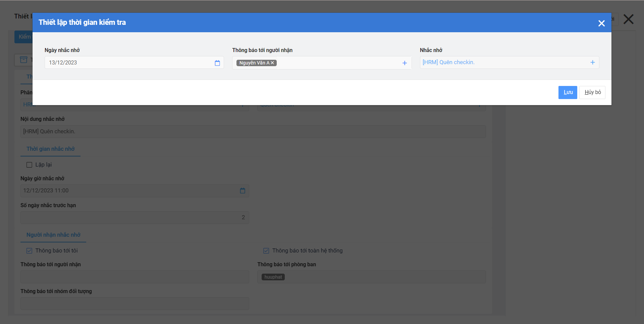Close the background panel with large X
The width and height of the screenshot is (644, 324).
[x=629, y=19]
